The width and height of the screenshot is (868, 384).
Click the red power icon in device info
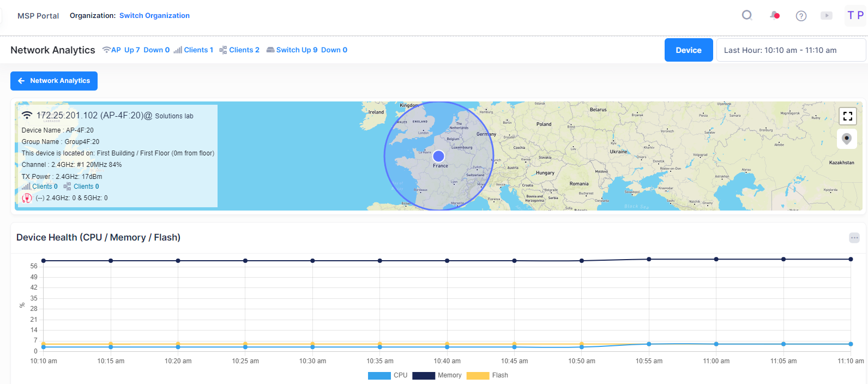click(27, 198)
